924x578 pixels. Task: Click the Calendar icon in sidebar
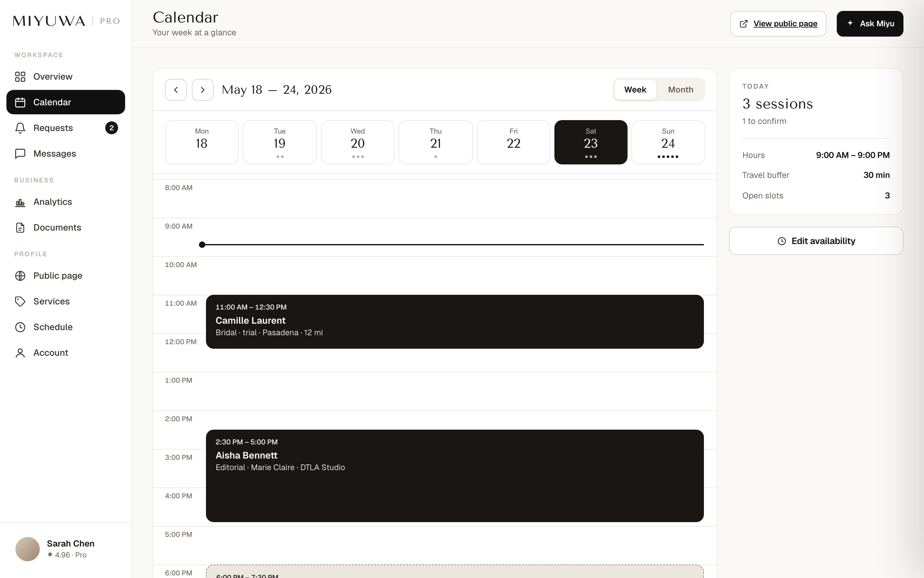click(20, 102)
